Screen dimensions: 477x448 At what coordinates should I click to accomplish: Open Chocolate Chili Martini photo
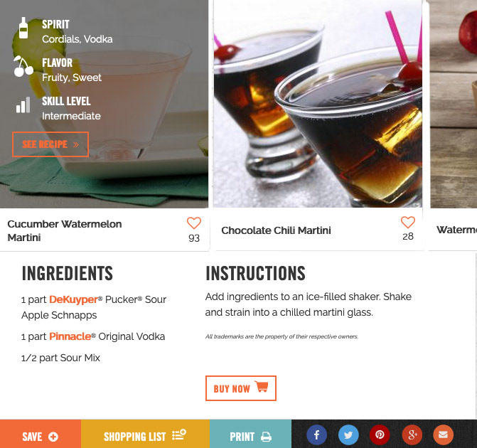pos(318,104)
